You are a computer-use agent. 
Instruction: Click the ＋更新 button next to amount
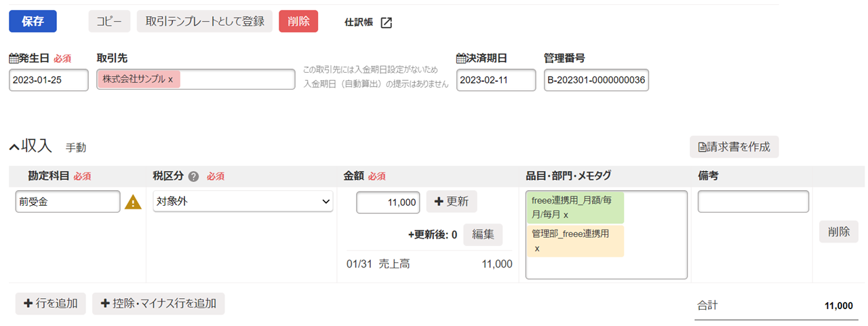(452, 202)
